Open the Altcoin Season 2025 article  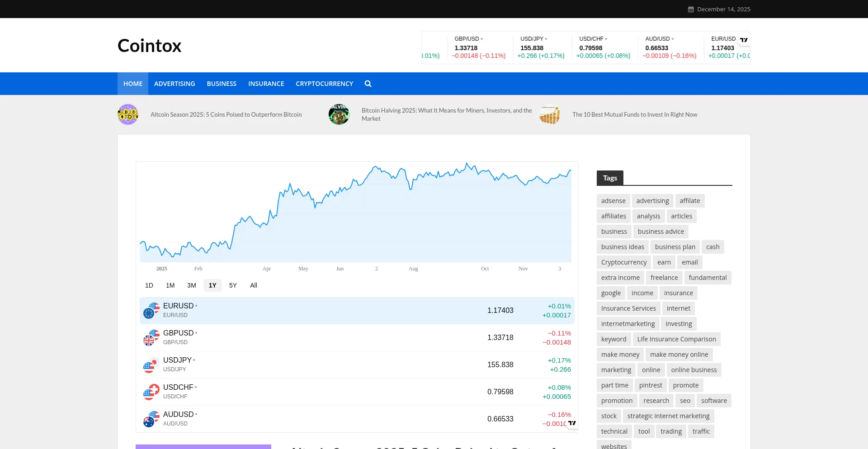pyautogui.click(x=226, y=114)
